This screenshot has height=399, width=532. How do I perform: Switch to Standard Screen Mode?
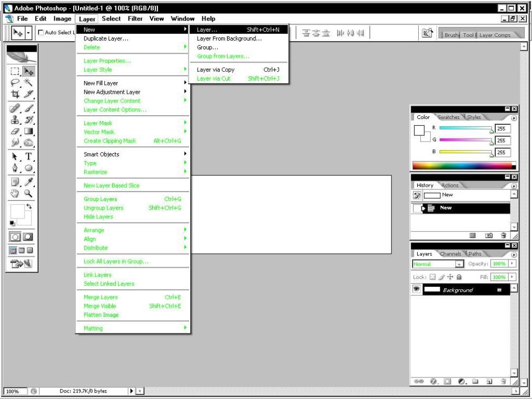[x=13, y=251]
